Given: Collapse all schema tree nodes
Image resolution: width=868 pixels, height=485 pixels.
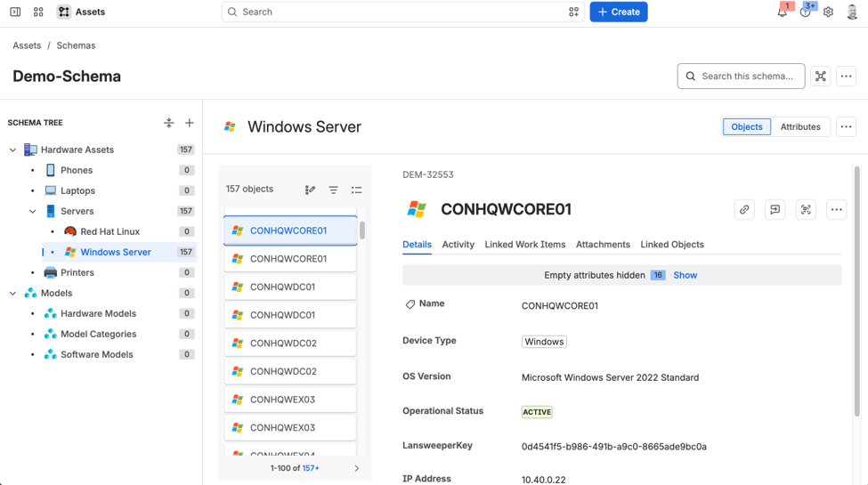Looking at the screenshot, I should pyautogui.click(x=169, y=123).
